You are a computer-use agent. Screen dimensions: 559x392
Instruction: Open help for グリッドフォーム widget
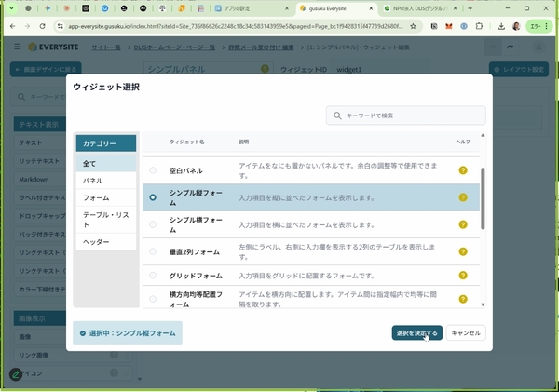click(462, 277)
